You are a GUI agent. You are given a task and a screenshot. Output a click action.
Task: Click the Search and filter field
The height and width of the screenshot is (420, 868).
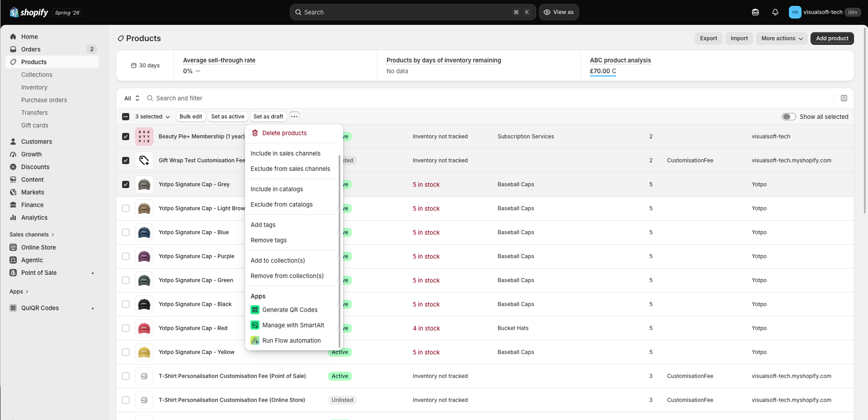pyautogui.click(x=488, y=98)
